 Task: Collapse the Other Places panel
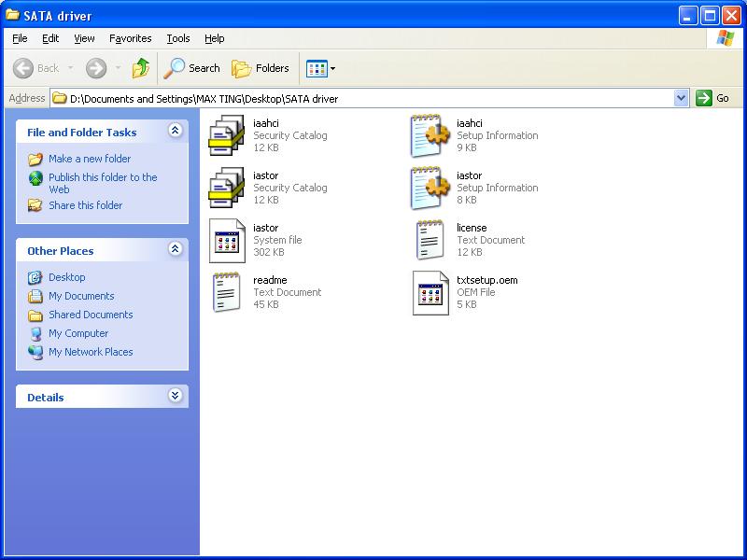(x=175, y=250)
